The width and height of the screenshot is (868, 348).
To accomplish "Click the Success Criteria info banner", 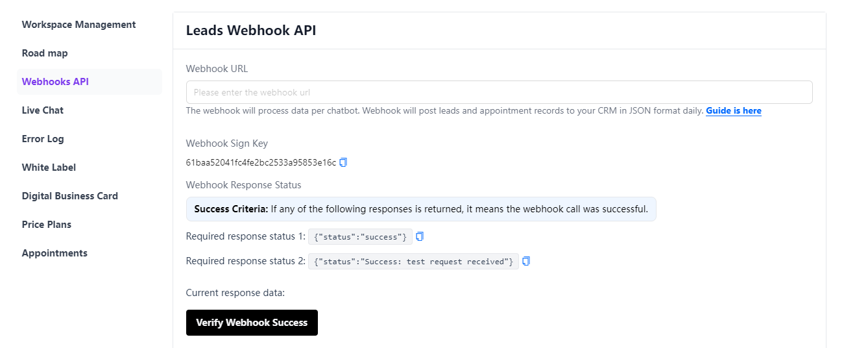I will click(421, 209).
